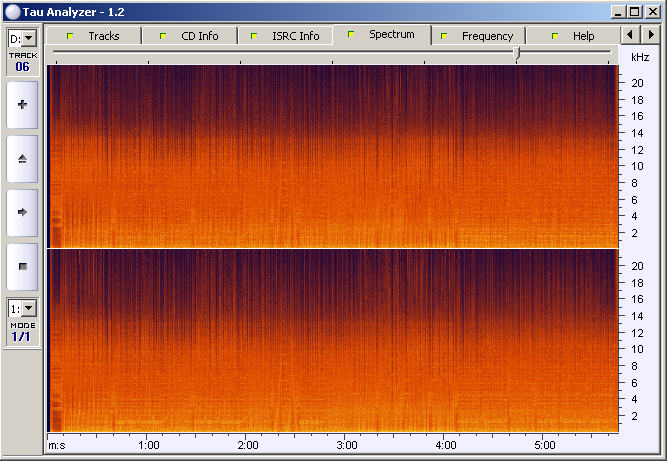The width and height of the screenshot is (667, 461).
Task: Open the CD Info tab
Action: coord(189,36)
